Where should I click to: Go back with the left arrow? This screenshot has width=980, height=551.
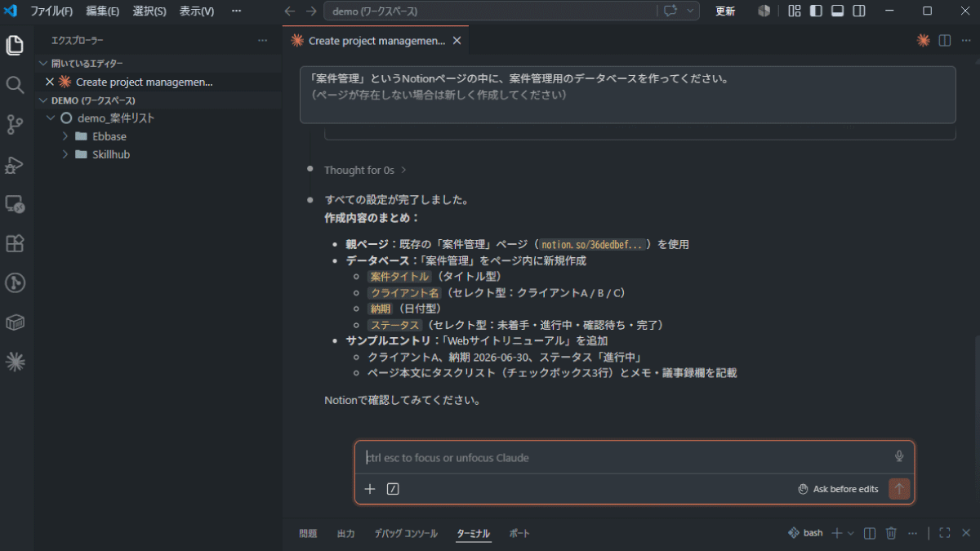click(289, 11)
